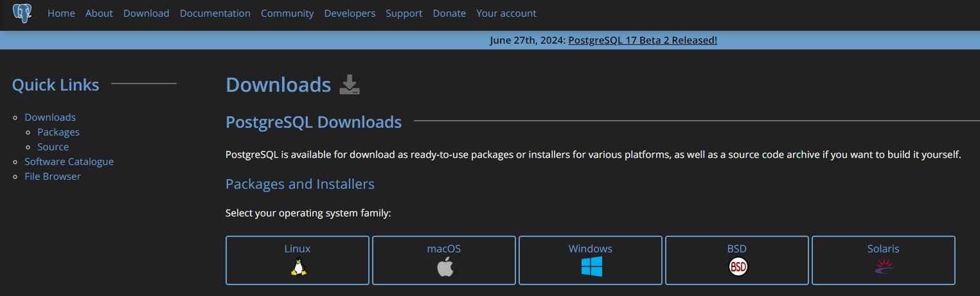980x296 pixels.
Task: Select the Linux operating system button
Action: [298, 260]
